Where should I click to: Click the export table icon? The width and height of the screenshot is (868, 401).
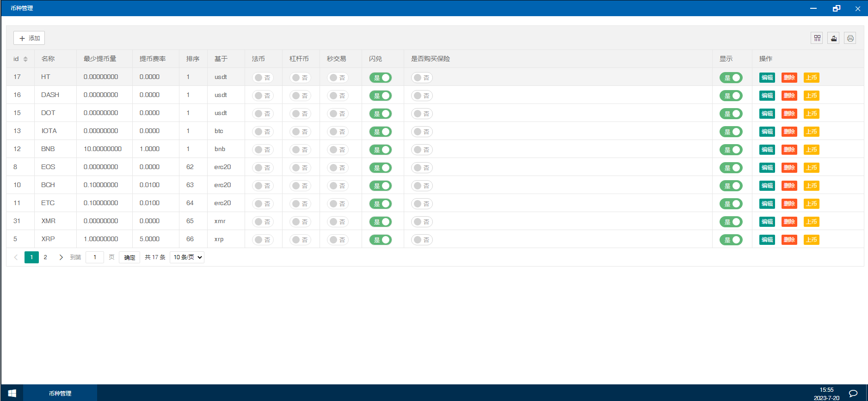(x=834, y=38)
